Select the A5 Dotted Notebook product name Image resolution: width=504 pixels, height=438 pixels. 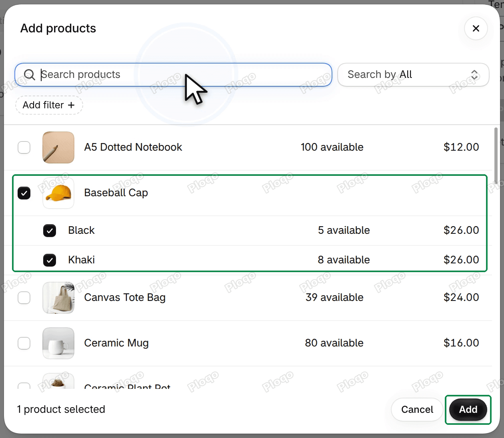click(133, 147)
